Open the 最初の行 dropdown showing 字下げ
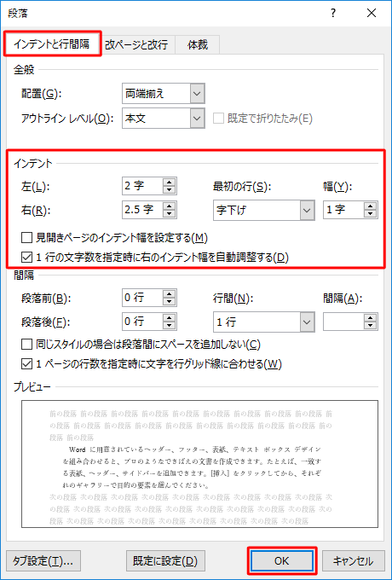 264,211
